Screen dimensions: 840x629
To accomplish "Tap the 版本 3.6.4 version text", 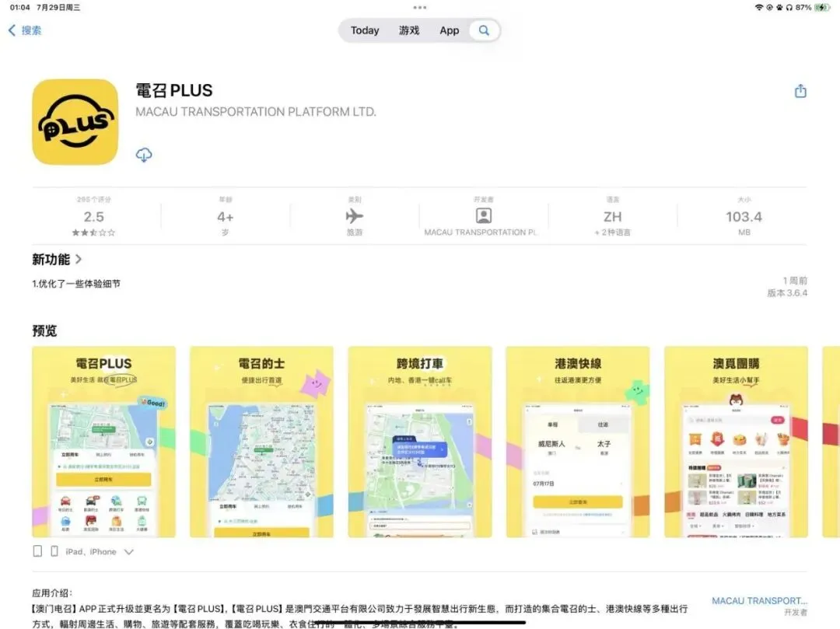I will [x=787, y=293].
